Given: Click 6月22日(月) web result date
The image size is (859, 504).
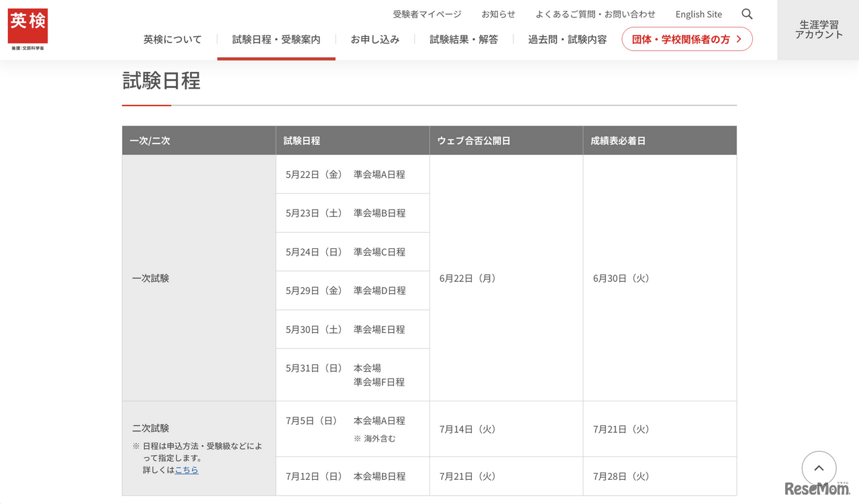Looking at the screenshot, I should pos(468,278).
